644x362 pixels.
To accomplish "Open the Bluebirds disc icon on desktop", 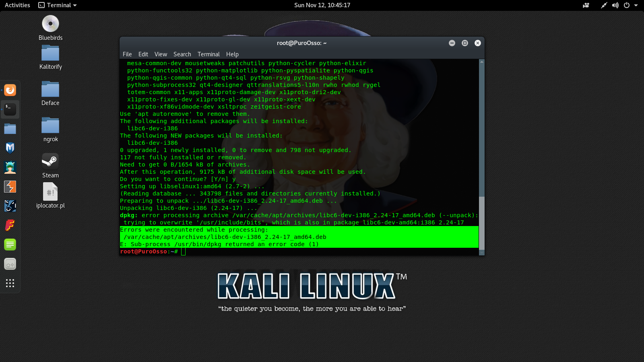I will [50, 24].
